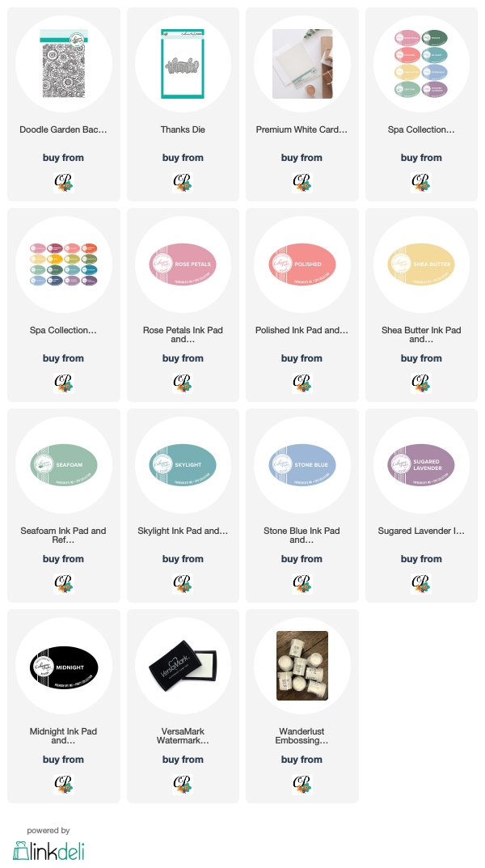Click the store logo under Thanks Die
The width and height of the screenshot is (485, 868).
[x=183, y=182]
